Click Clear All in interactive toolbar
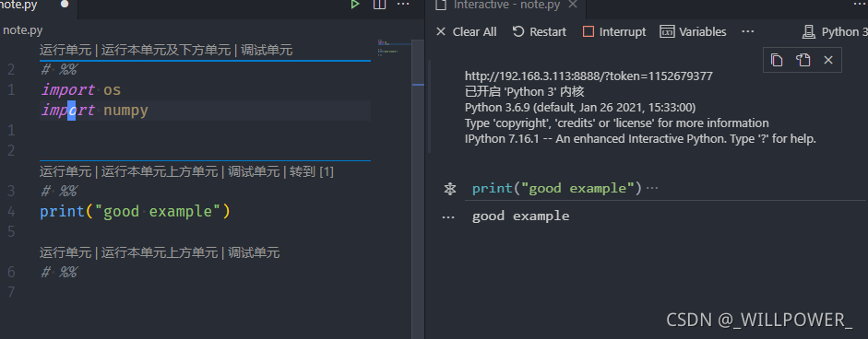 pyautogui.click(x=466, y=32)
